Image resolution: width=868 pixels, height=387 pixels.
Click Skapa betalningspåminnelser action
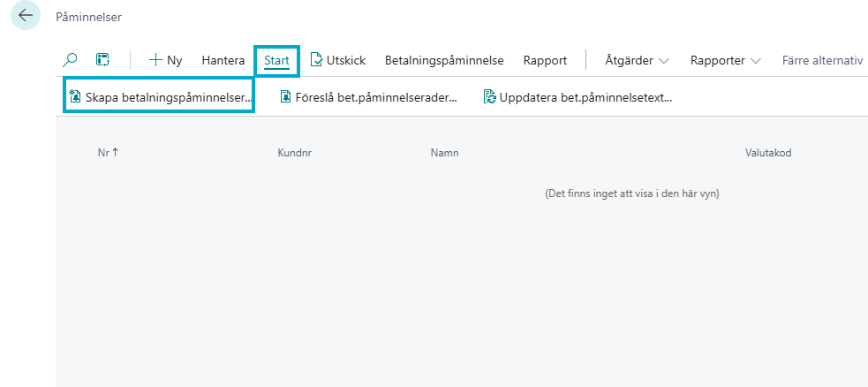coord(160,97)
